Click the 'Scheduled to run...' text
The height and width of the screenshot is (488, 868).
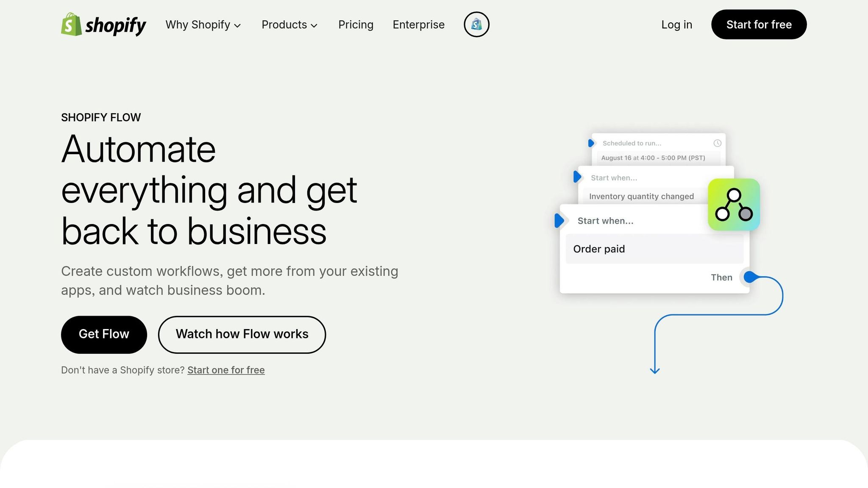(632, 143)
